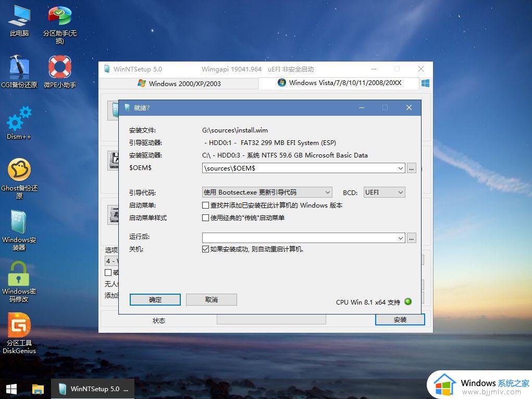This screenshot has width=532, height=399.
Task: Launch 微PE小助手 lifebuoy icon
Action: [60, 71]
